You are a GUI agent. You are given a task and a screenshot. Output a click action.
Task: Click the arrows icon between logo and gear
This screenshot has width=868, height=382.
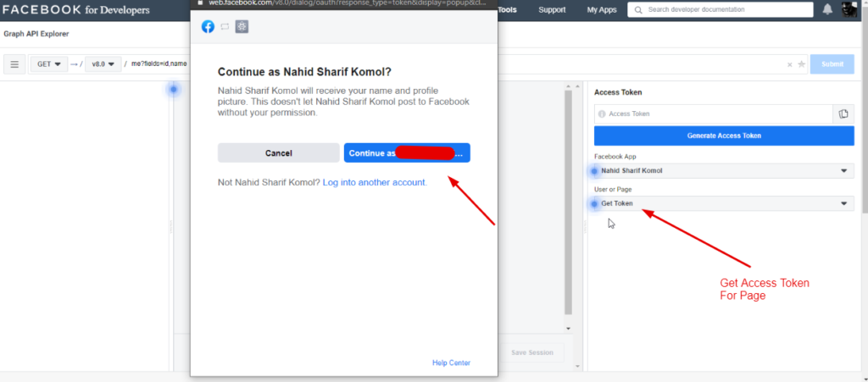tap(225, 26)
